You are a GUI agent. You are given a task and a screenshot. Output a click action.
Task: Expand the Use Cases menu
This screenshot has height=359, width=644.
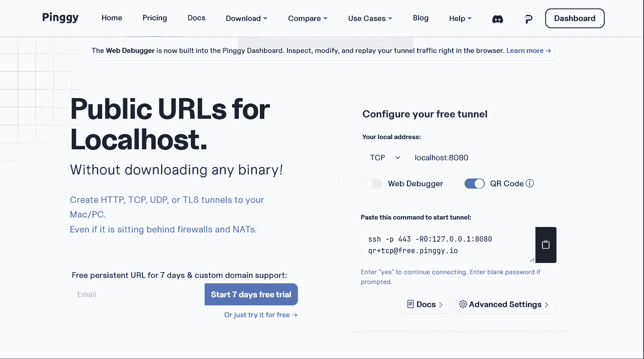coord(370,18)
